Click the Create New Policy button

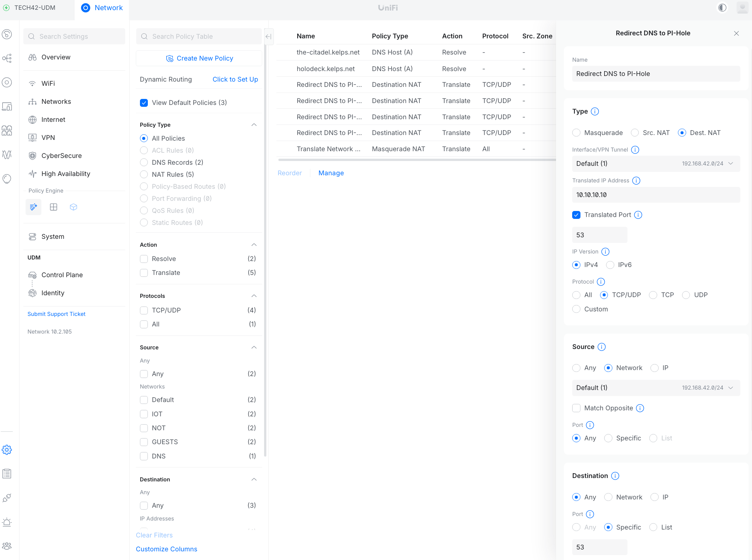click(199, 58)
